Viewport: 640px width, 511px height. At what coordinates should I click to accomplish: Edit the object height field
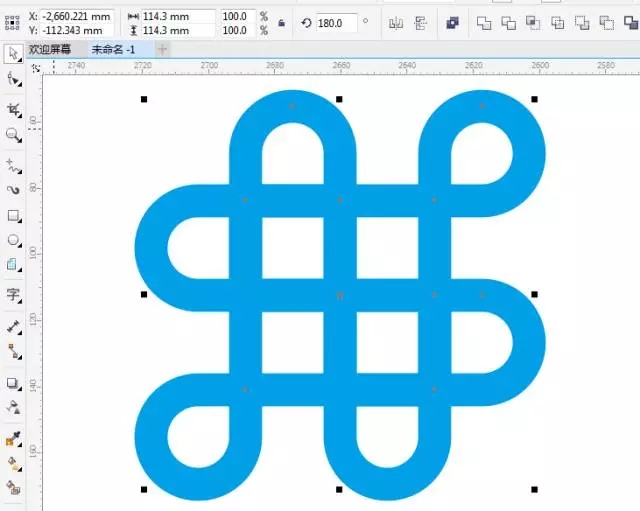[x=177, y=30]
